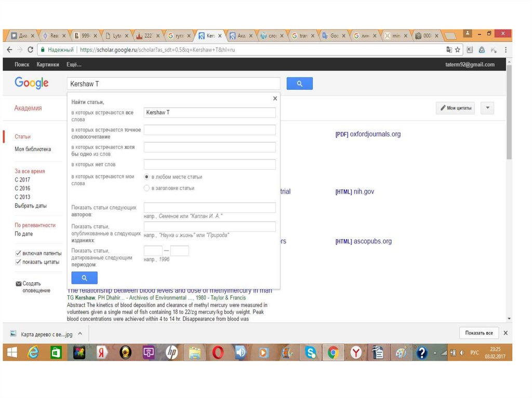Click Google logo
Screen dimensions: 532x398
pyautogui.click(x=32, y=83)
